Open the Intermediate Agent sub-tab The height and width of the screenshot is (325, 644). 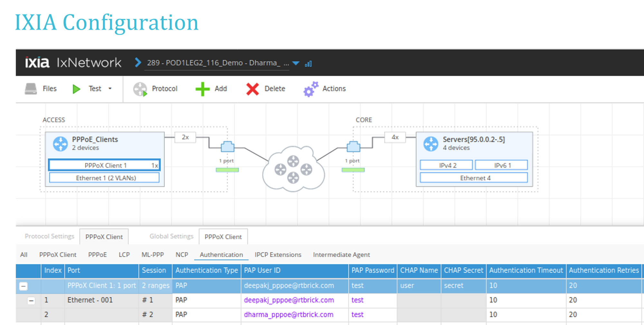click(341, 255)
